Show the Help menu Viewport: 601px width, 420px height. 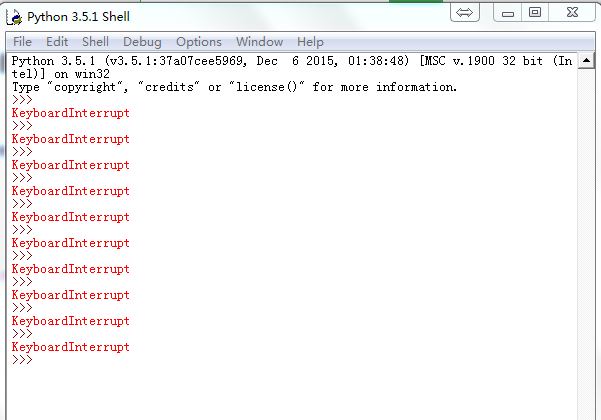pos(310,42)
